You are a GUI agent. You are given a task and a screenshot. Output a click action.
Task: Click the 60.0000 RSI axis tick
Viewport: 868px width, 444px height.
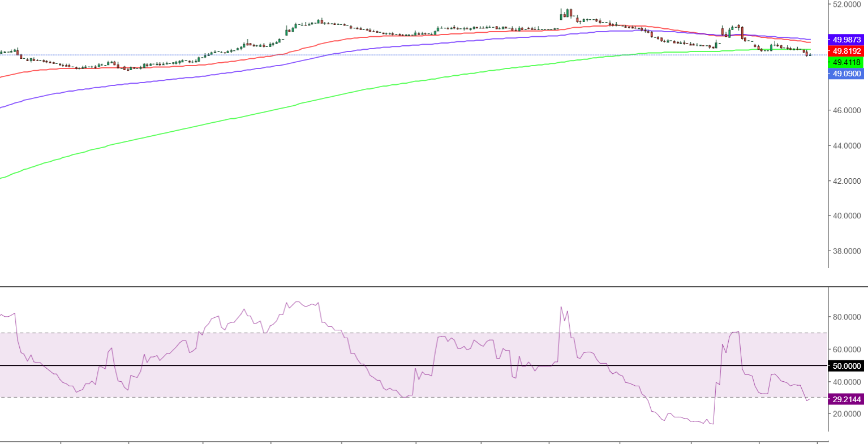coord(847,349)
